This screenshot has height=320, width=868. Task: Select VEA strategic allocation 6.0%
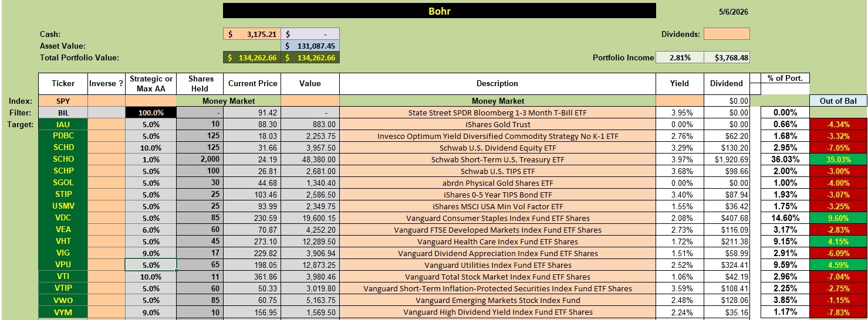coord(151,230)
